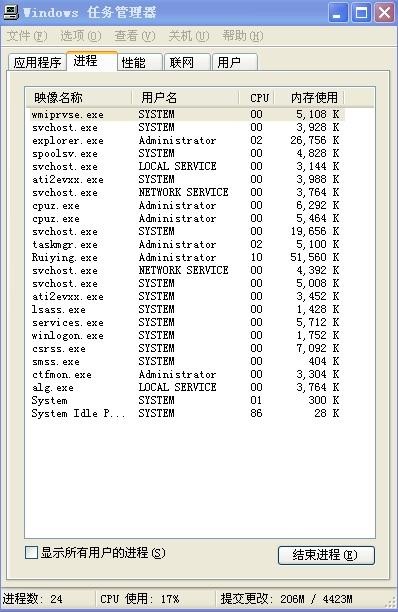Sort by 内存使用 column header

click(309, 98)
